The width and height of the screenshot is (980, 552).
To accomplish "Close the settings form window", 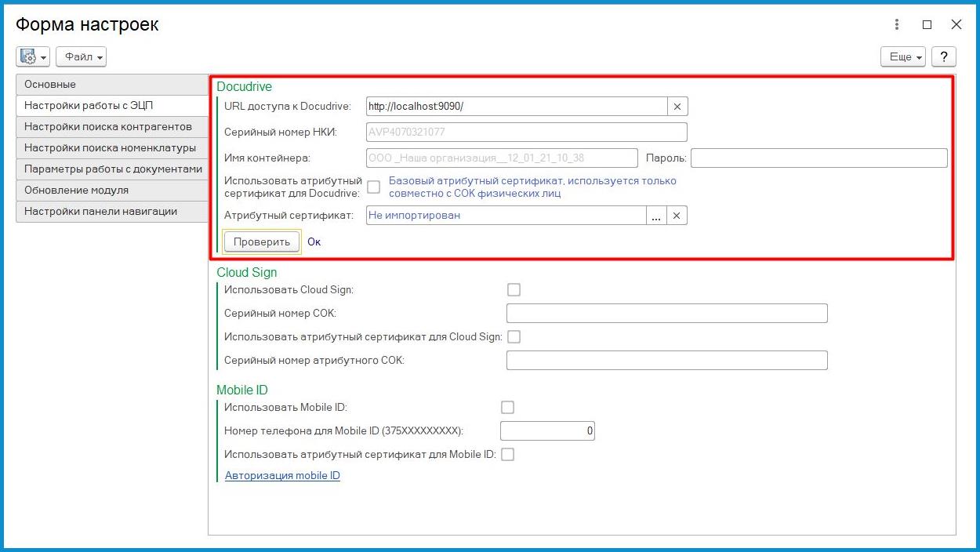I will tap(956, 24).
